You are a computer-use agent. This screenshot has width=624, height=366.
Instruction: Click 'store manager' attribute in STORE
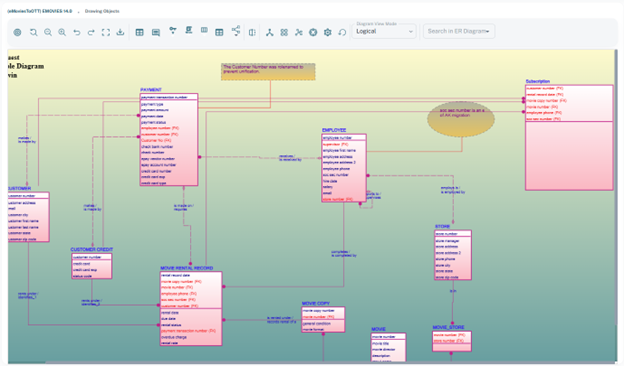point(448,241)
